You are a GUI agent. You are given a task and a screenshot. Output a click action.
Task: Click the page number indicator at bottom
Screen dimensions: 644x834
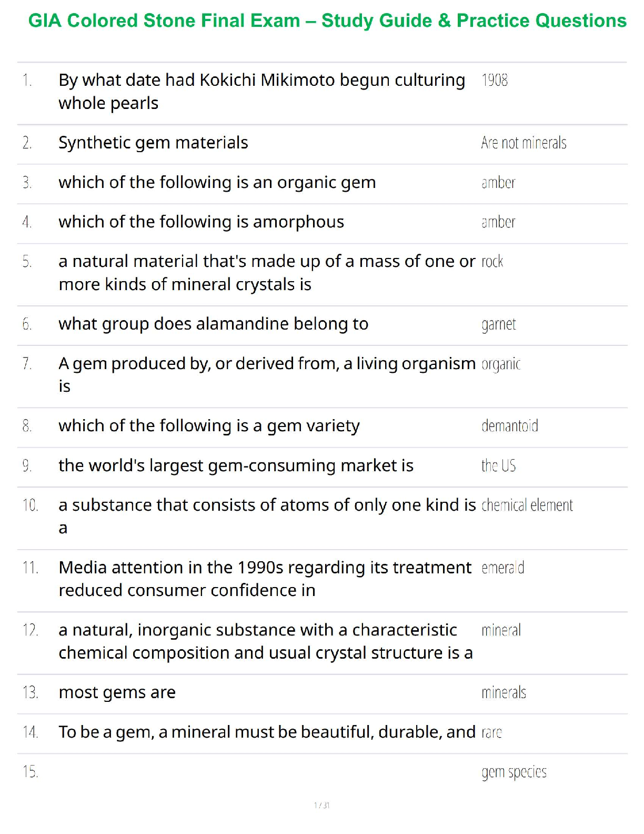coord(321,805)
